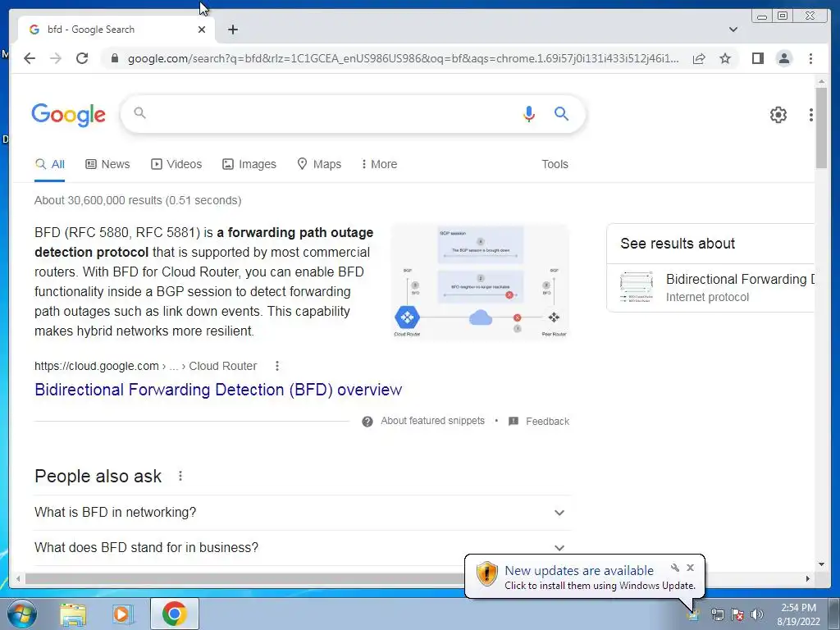Open Google quick settings gear
840x630 pixels.
778,115
